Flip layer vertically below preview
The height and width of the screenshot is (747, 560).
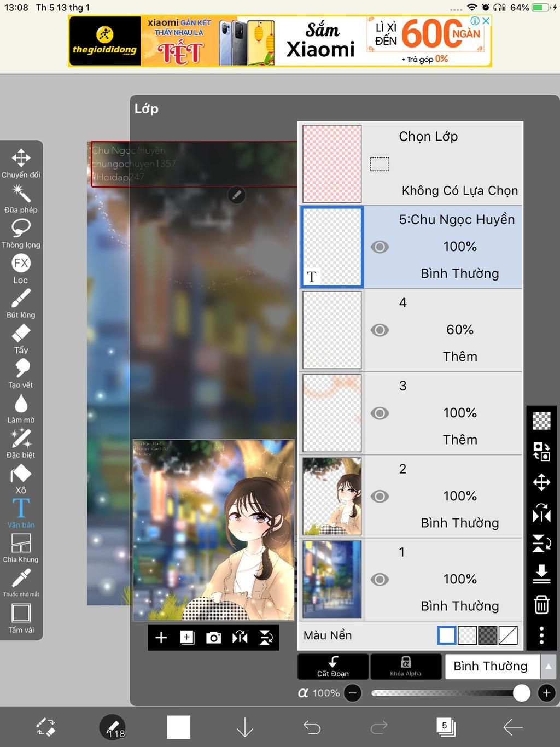coord(266,638)
